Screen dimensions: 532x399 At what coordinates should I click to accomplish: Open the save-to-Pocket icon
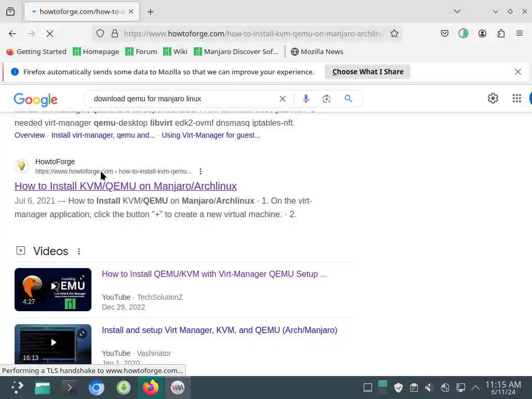click(445, 34)
